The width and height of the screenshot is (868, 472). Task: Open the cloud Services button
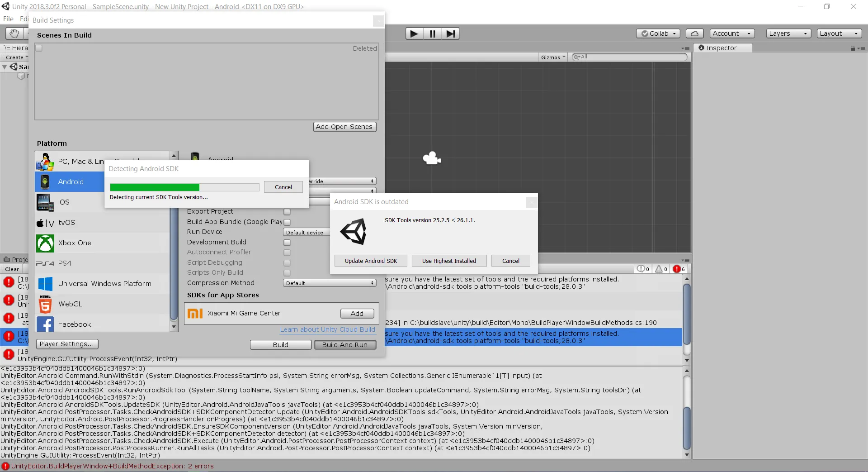(695, 33)
